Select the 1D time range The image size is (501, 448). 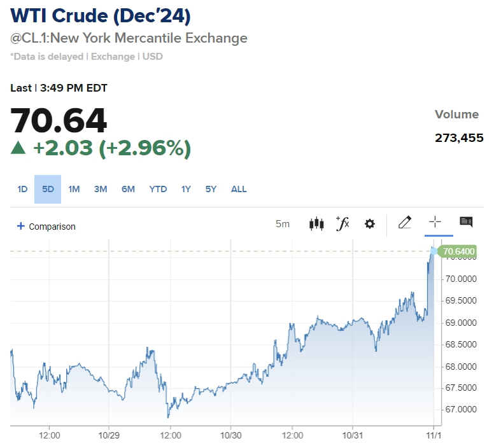(22, 189)
